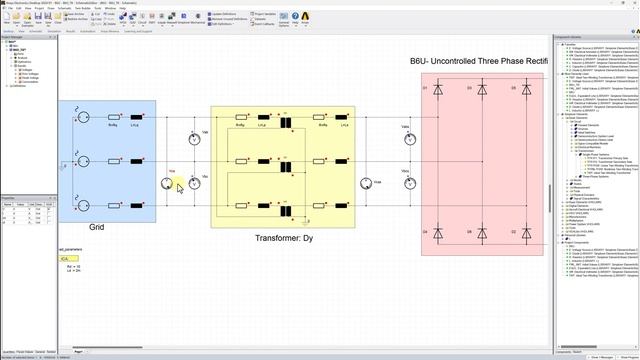Tick the third row checkbox in Properties table
This screenshot has width=640, height=360.
[x=49, y=218]
